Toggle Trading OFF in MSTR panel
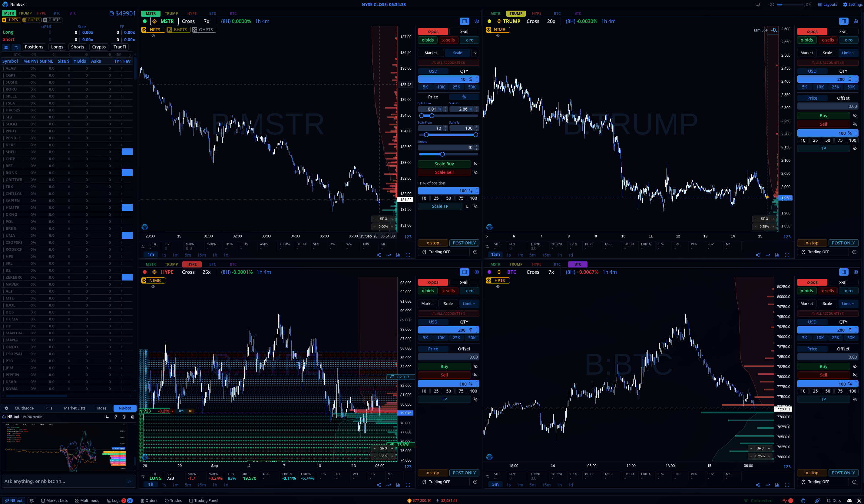This screenshot has height=504, width=864. pos(443,252)
